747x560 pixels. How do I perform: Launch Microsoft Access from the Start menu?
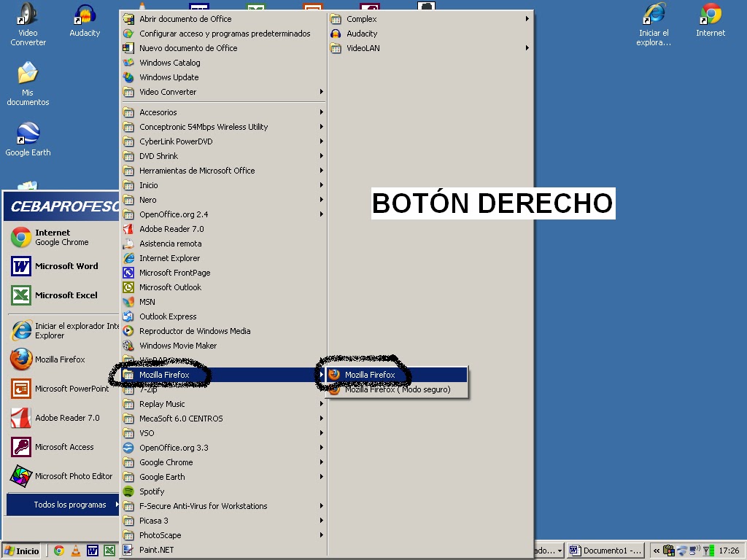pyautogui.click(x=62, y=447)
